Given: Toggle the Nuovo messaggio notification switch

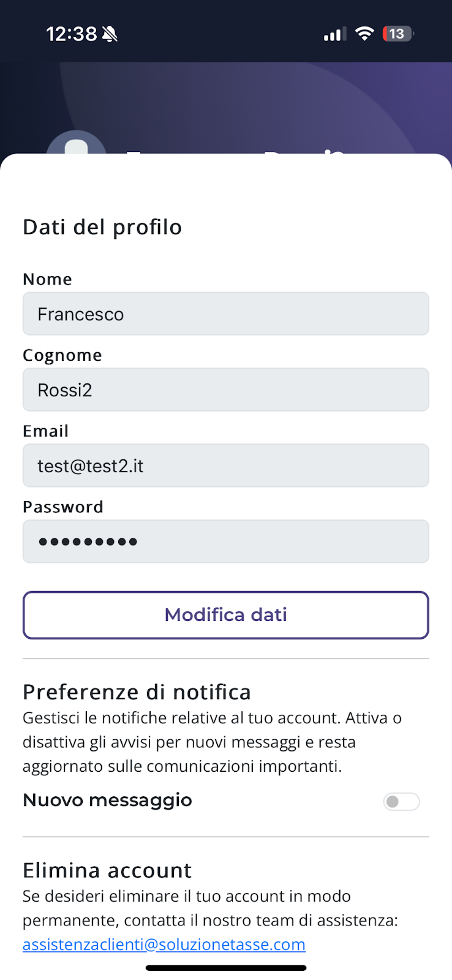Looking at the screenshot, I should [401, 801].
